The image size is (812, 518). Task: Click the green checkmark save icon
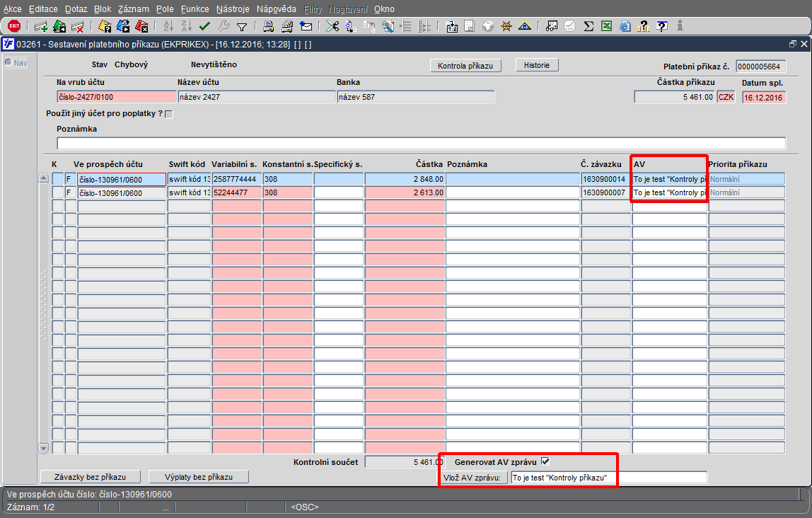coord(204,26)
